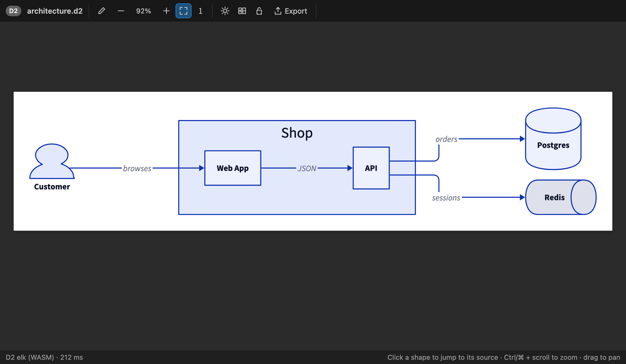
Task: Click the D2 elk (WASM) status text
Action: coord(44,357)
